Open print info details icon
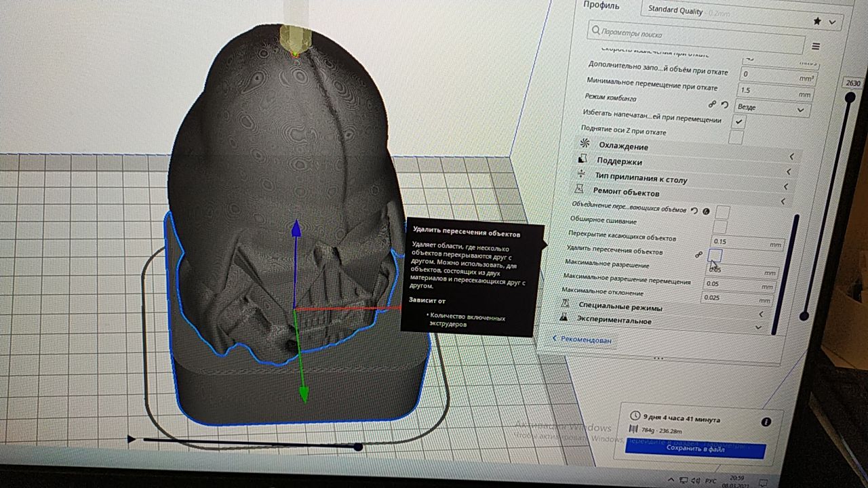Viewport: 868px width, 488px height. pos(766,422)
